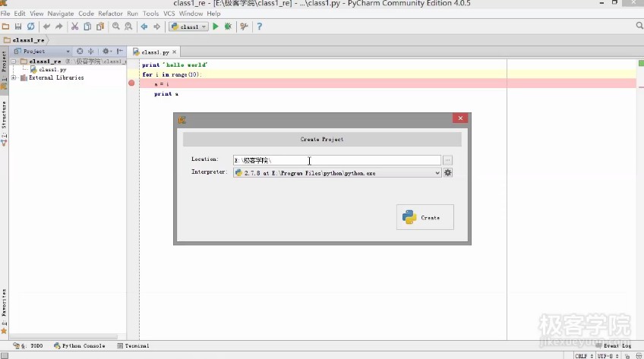Open the Tools menu
644x359 pixels.
click(x=150, y=14)
